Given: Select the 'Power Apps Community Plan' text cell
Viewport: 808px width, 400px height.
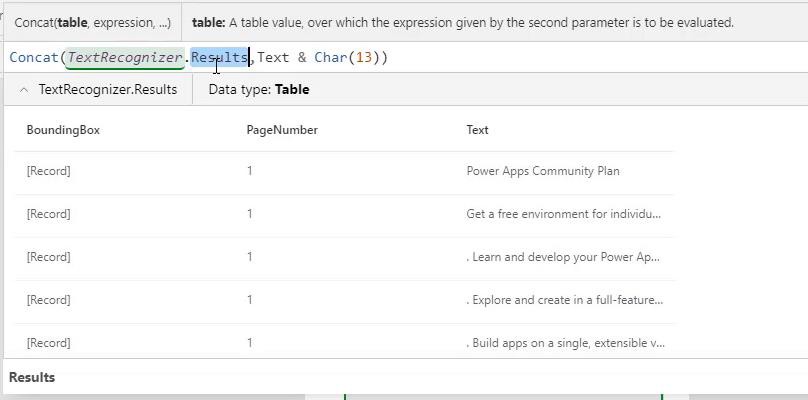Looking at the screenshot, I should tap(543, 171).
